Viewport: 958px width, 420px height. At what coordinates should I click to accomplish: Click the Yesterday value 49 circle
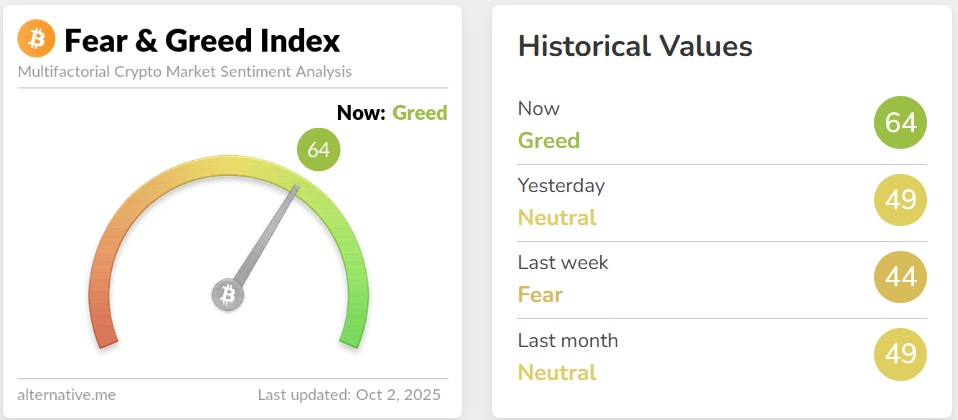[900, 200]
